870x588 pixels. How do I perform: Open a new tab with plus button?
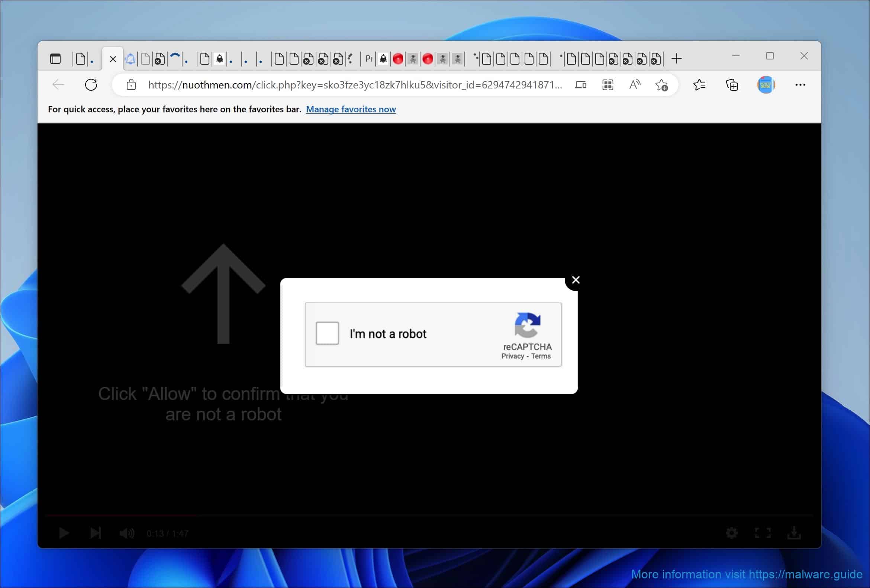[676, 59]
